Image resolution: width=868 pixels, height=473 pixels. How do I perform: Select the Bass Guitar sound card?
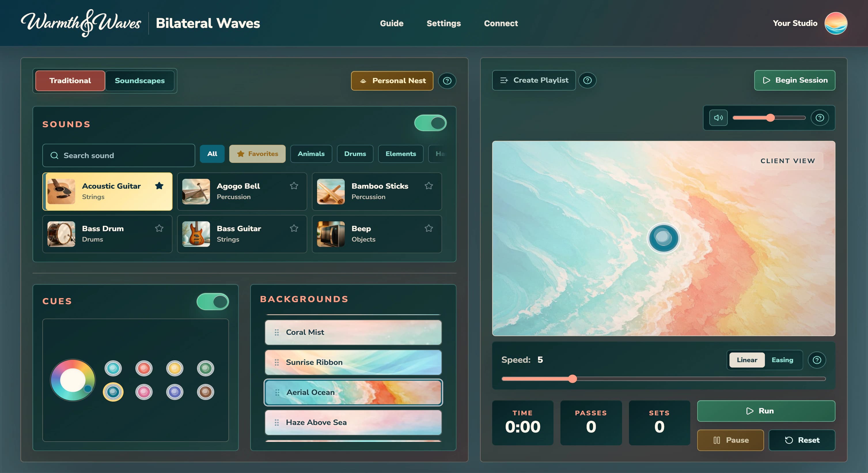coord(242,234)
